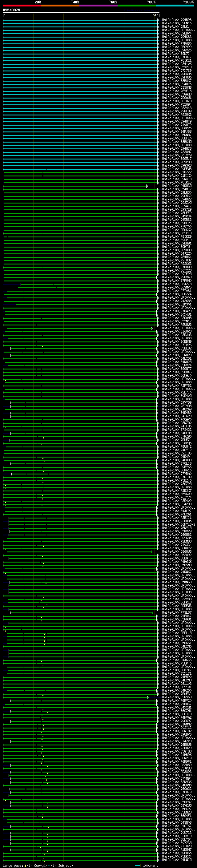Open hit UniRef100_A8IKE5
The image size is (197, 868).
click(177, 182)
